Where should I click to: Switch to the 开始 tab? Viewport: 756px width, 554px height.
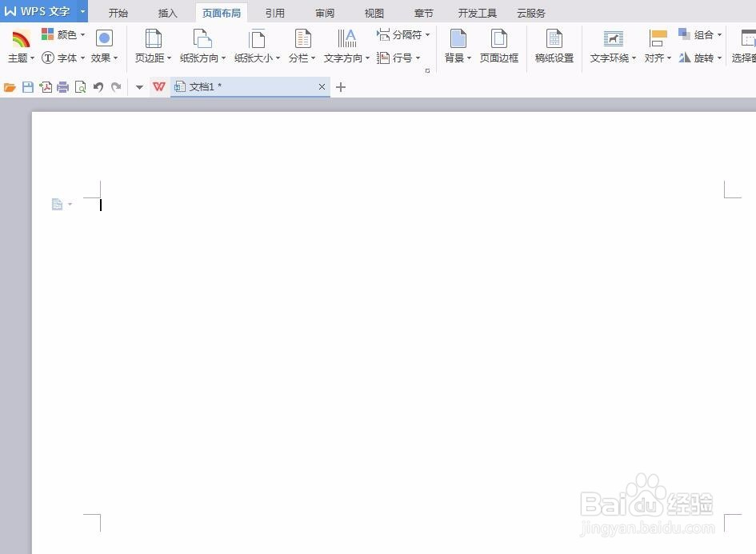(118, 13)
